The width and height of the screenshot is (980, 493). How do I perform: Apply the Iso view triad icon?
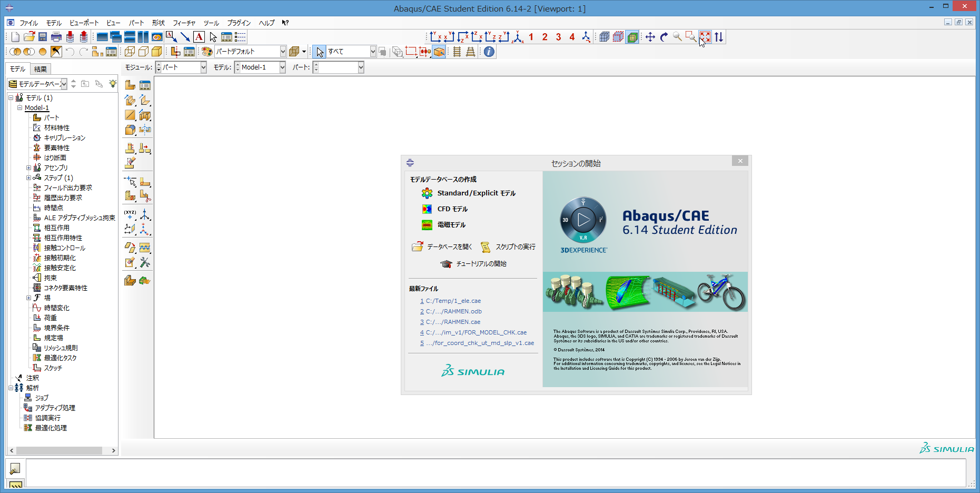518,37
